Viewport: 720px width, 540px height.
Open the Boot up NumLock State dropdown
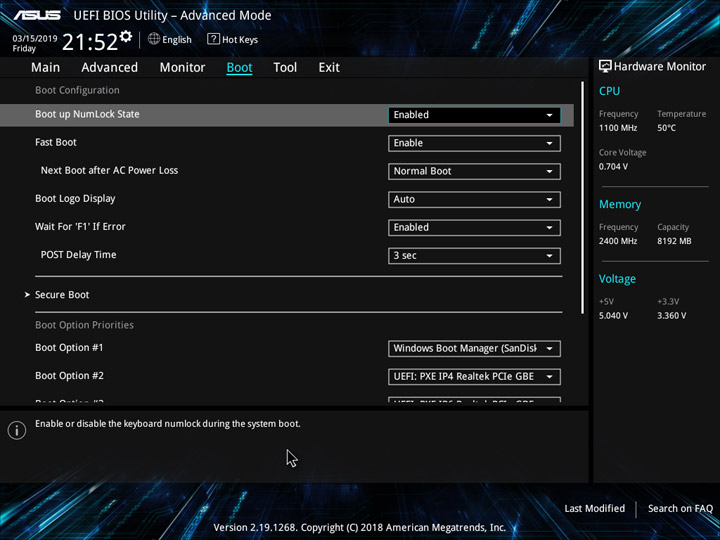coord(474,115)
